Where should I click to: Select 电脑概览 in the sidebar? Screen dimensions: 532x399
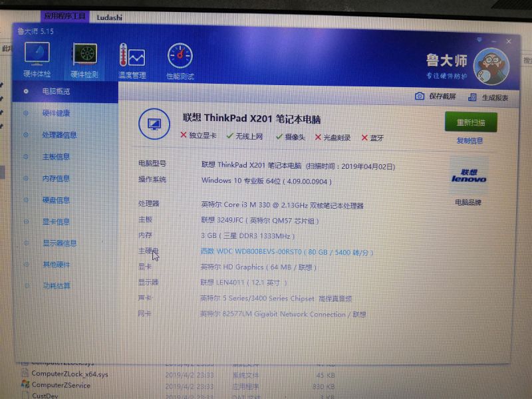click(65, 91)
